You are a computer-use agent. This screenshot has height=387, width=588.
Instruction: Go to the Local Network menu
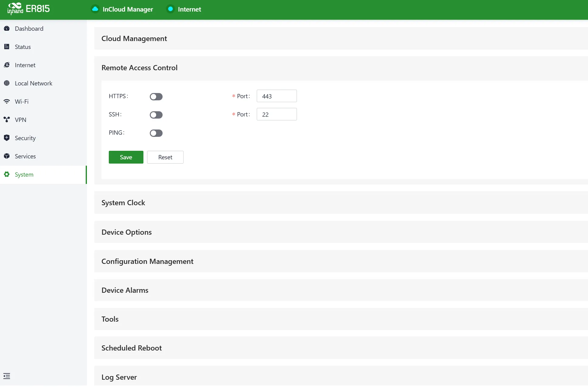tap(43, 83)
